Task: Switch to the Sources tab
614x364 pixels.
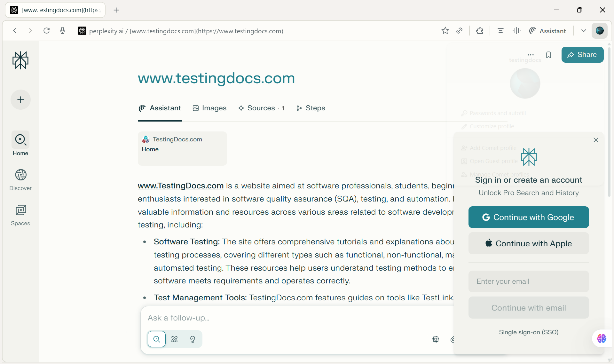Action: (x=261, y=108)
